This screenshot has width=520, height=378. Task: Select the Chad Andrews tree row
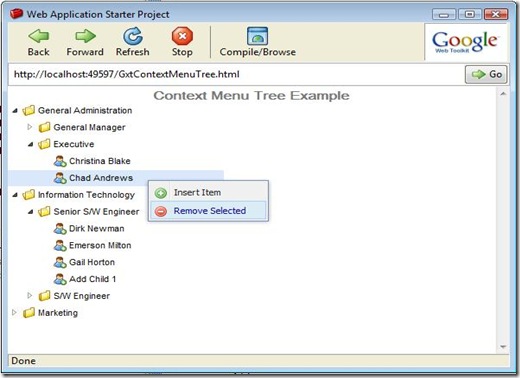116,178
